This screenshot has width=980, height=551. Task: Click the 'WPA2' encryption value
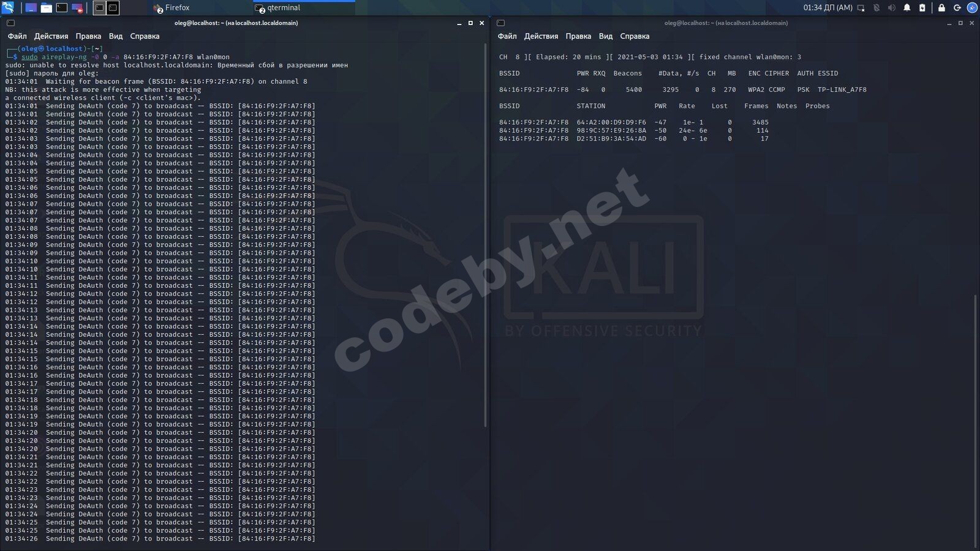[756, 89]
